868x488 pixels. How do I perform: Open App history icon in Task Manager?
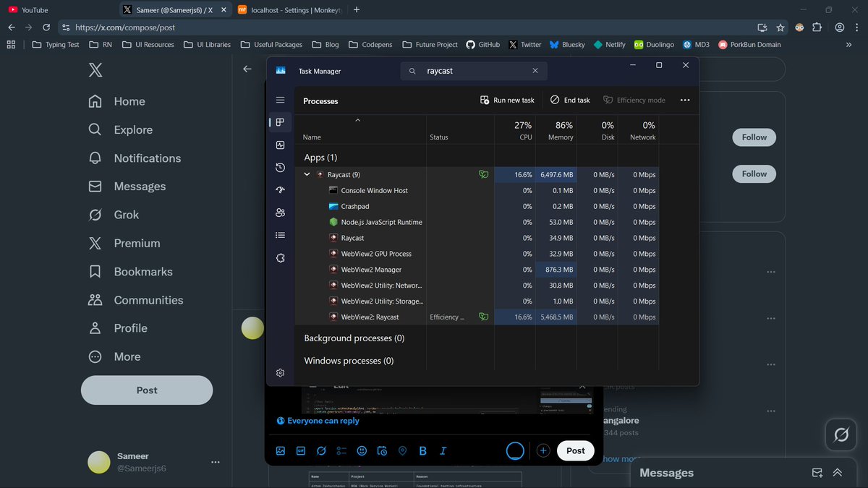coord(281,168)
